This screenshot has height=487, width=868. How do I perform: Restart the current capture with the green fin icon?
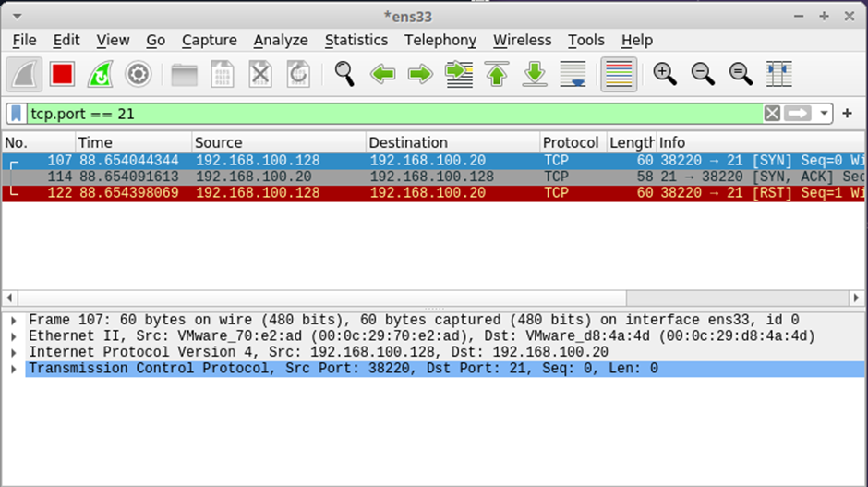point(101,74)
